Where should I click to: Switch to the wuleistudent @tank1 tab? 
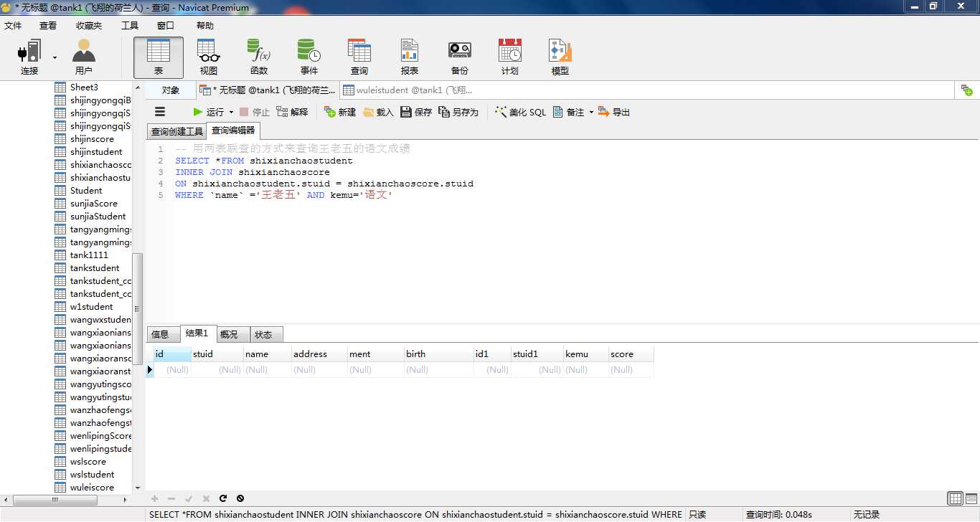tap(408, 90)
